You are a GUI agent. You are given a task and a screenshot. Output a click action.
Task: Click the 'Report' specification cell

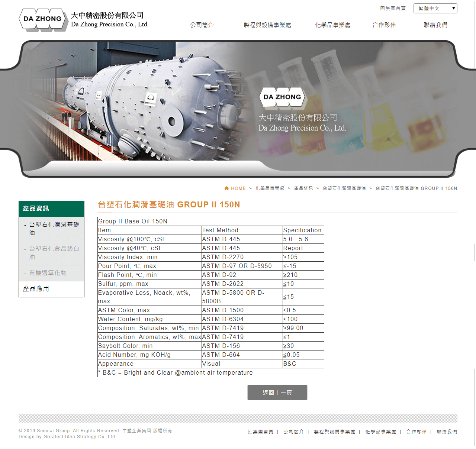pyautogui.click(x=303, y=248)
